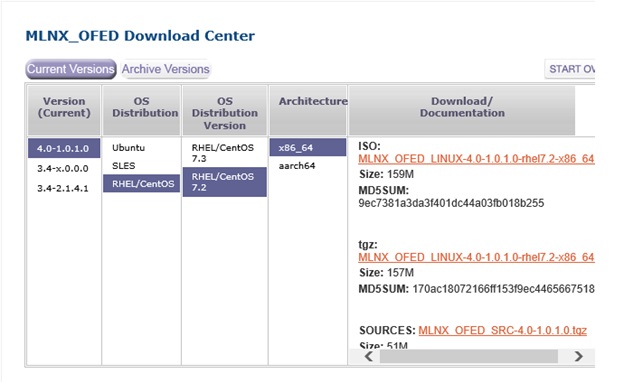Click the Version (Current) column header

coord(64,110)
